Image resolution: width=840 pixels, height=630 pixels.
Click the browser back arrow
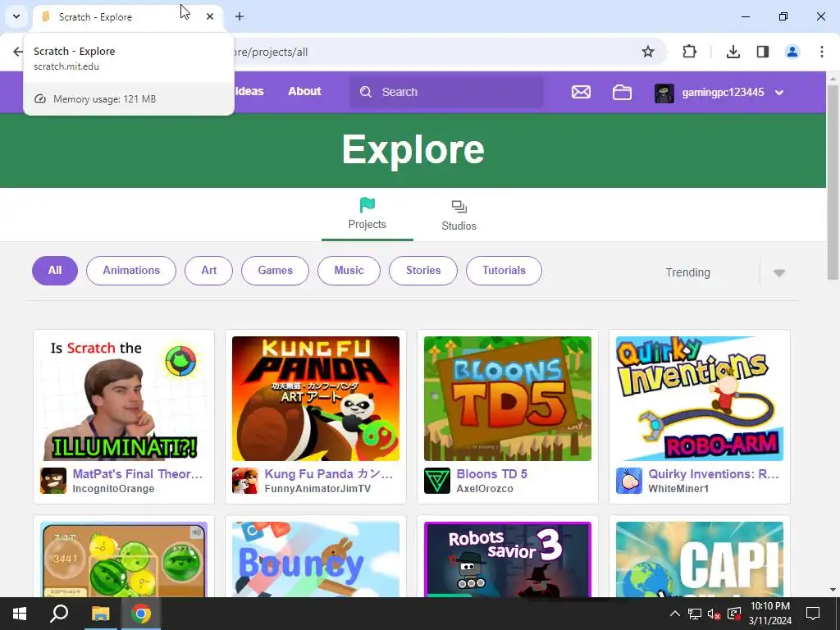[x=18, y=52]
